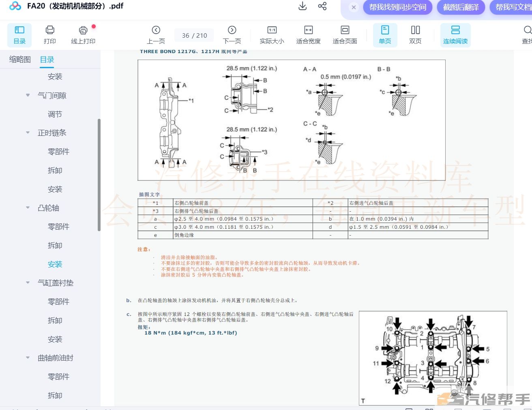Apply 适合页面 fit page

coord(345,35)
